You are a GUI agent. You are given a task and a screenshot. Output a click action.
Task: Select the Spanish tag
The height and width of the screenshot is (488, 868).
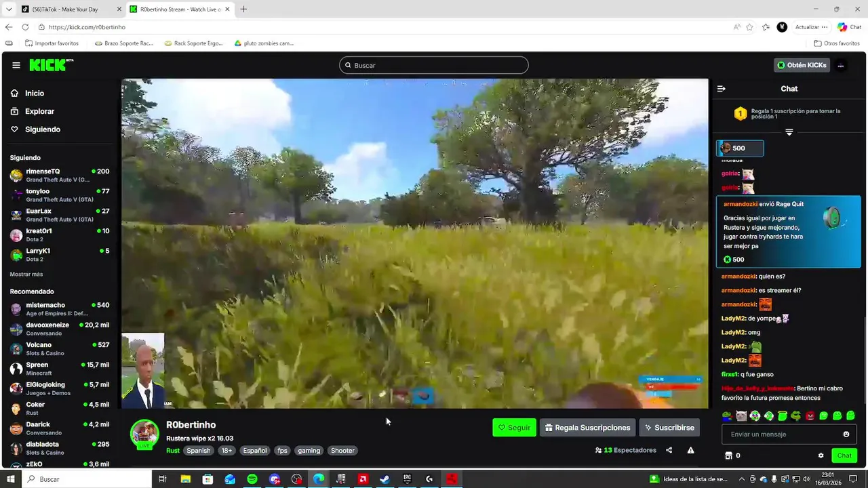(x=199, y=451)
